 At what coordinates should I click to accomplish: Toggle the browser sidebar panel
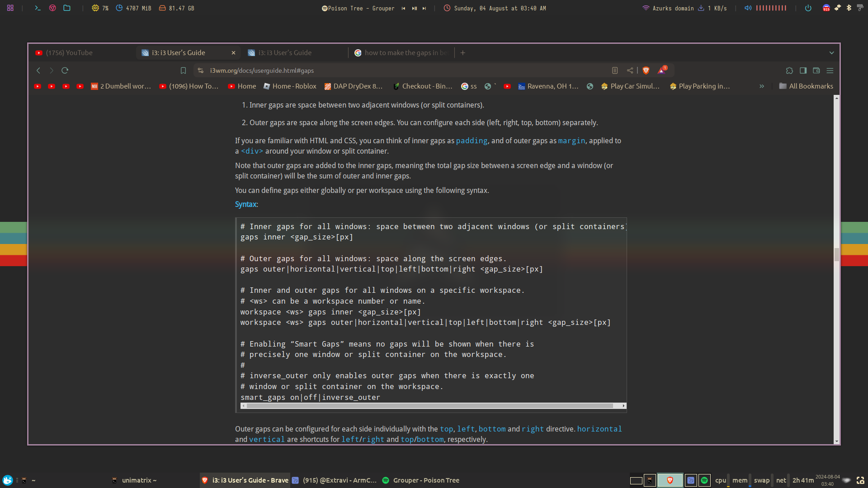pos(803,70)
